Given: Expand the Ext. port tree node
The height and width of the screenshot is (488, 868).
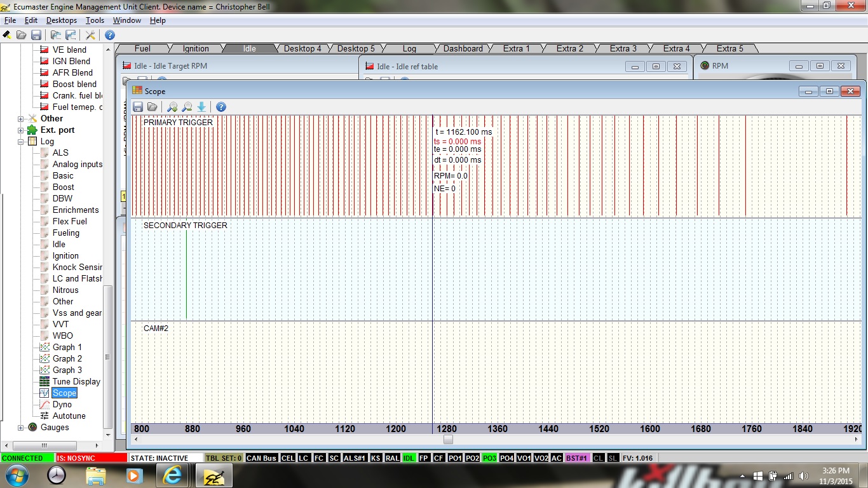Looking at the screenshot, I should click(21, 130).
